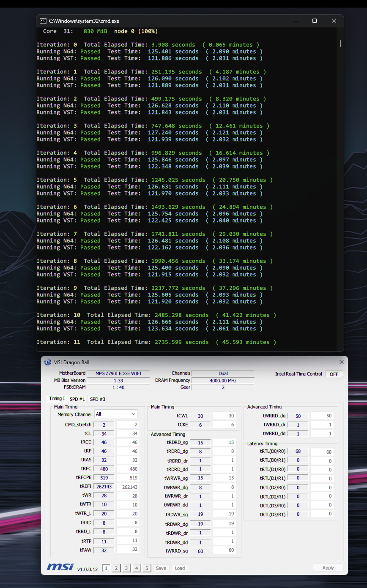Select the Timing I tab
Viewport: 367px width, 588px height.
[x=57, y=398]
